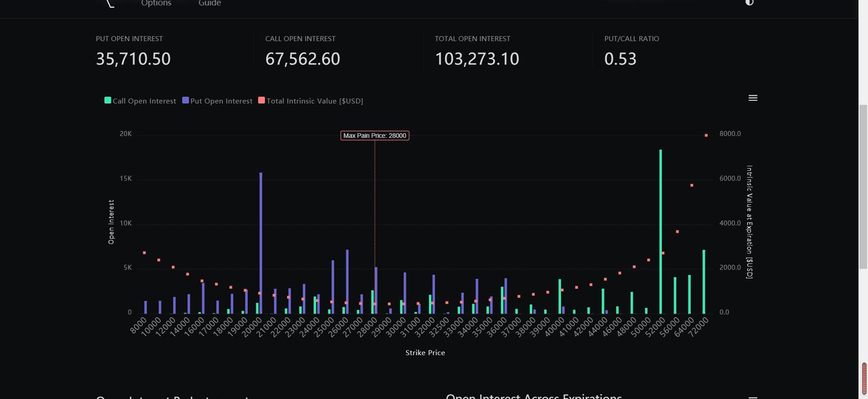The image size is (868, 399).
Task: Toggle the Put Open Interest series label
Action: (221, 101)
